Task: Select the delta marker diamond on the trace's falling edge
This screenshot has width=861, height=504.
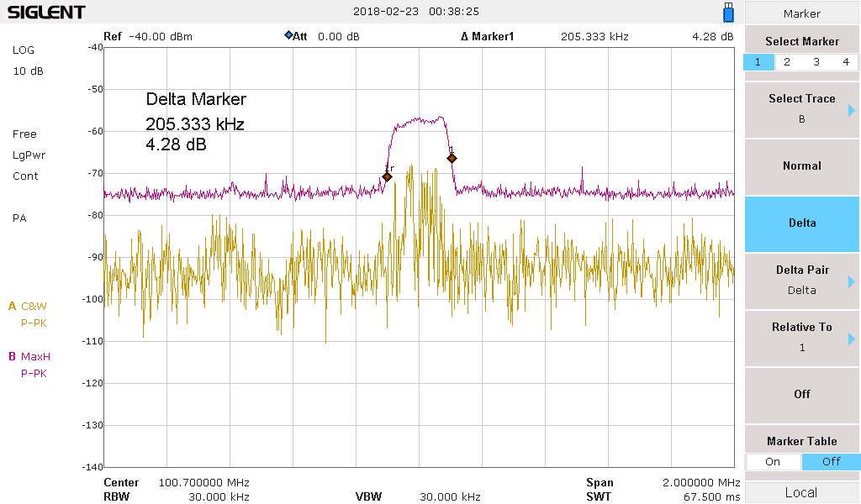Action: (452, 158)
